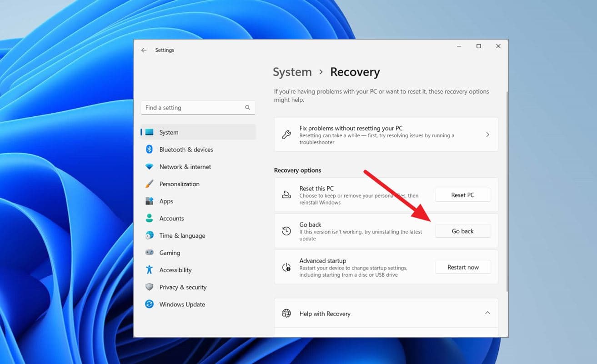
Task: Select Accounts in the sidebar
Action: tap(198, 218)
